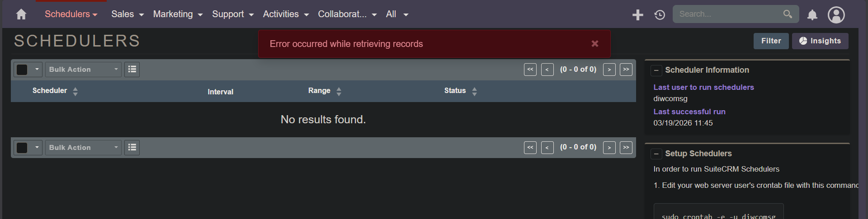The width and height of the screenshot is (868, 219).
Task: Open the notifications bell
Action: pyautogui.click(x=812, y=15)
